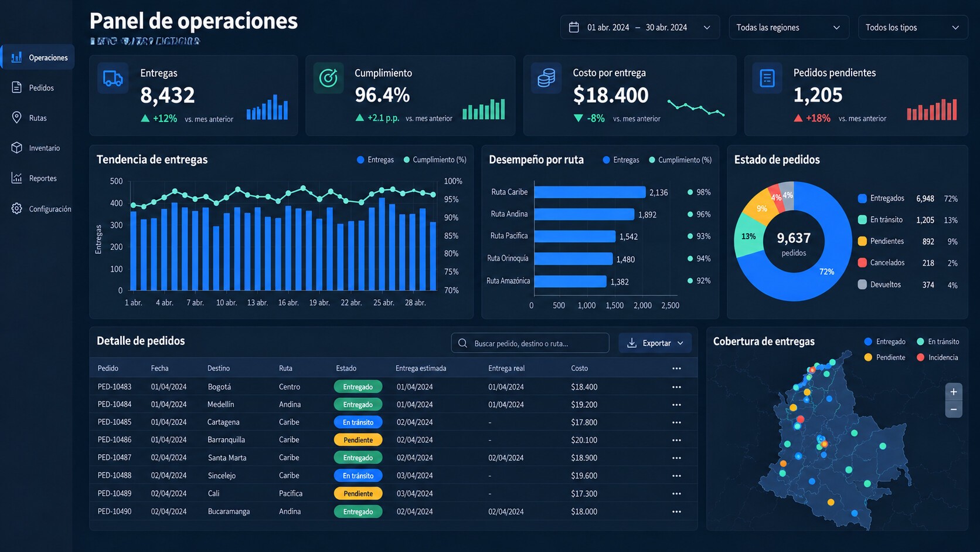Expand the Todos los tipos dropdown
980x552 pixels.
(x=913, y=28)
